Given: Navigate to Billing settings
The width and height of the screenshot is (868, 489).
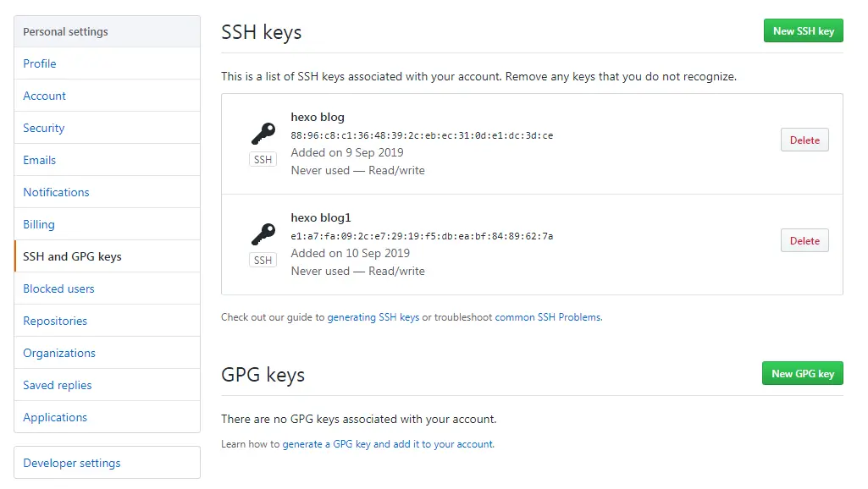Looking at the screenshot, I should pyautogui.click(x=39, y=224).
